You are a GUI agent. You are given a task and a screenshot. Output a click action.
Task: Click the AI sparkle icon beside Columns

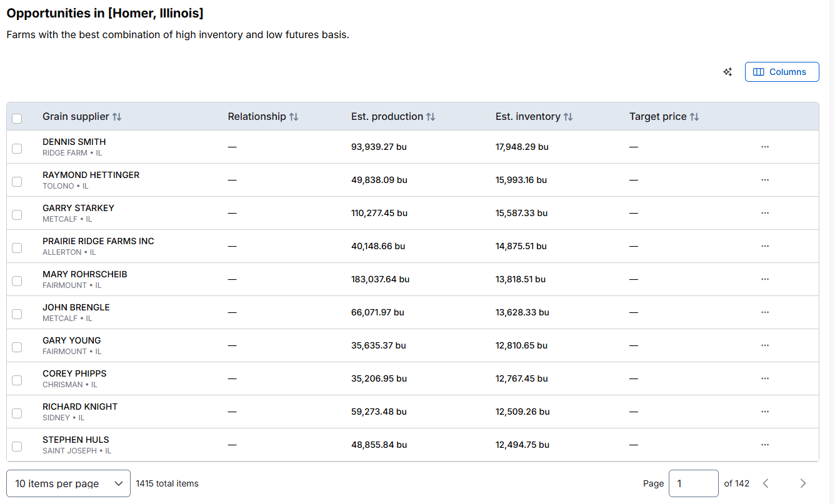tap(727, 72)
